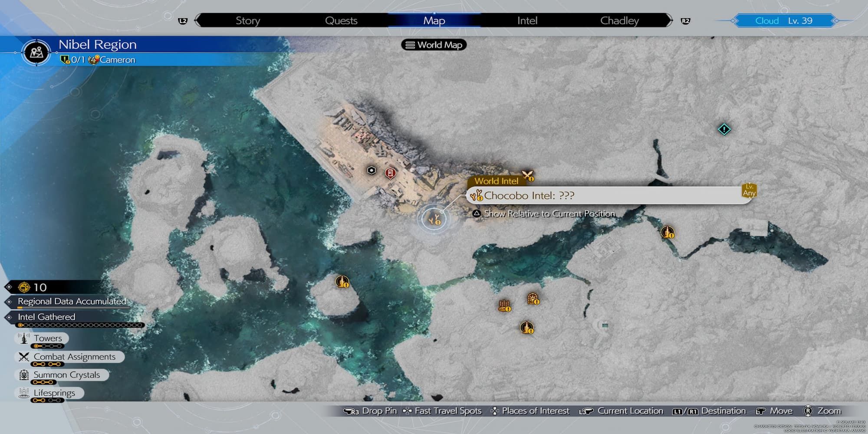
Task: Toggle the Lifesprings filter
Action: coord(49,393)
